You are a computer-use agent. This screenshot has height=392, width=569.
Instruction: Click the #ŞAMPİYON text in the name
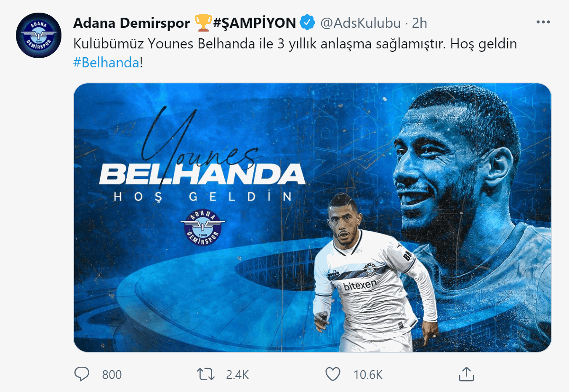255,23
